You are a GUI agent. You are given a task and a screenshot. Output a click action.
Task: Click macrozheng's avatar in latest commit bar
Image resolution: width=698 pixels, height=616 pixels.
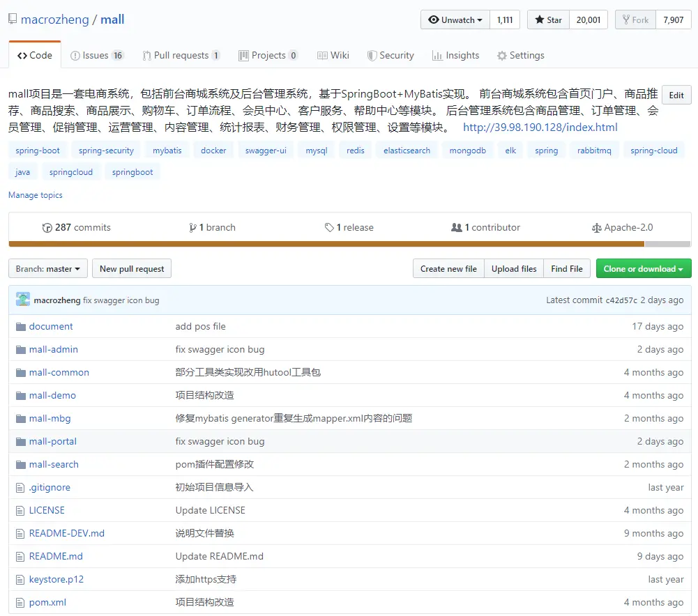pyautogui.click(x=23, y=300)
